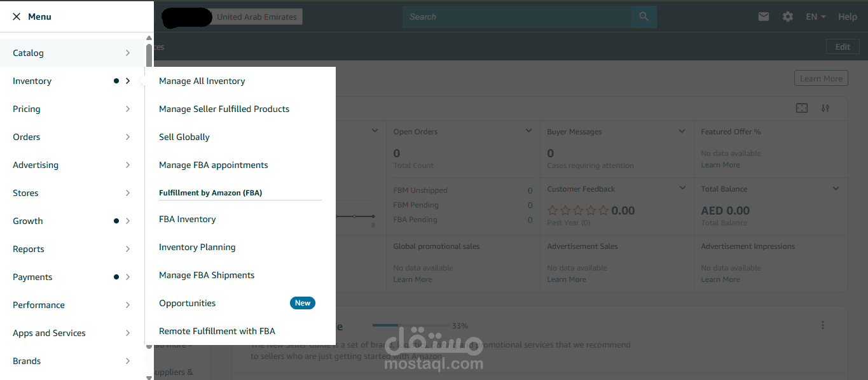The height and width of the screenshot is (380, 868).
Task: Expand the Buyer Messages card chevron
Action: [x=682, y=130]
